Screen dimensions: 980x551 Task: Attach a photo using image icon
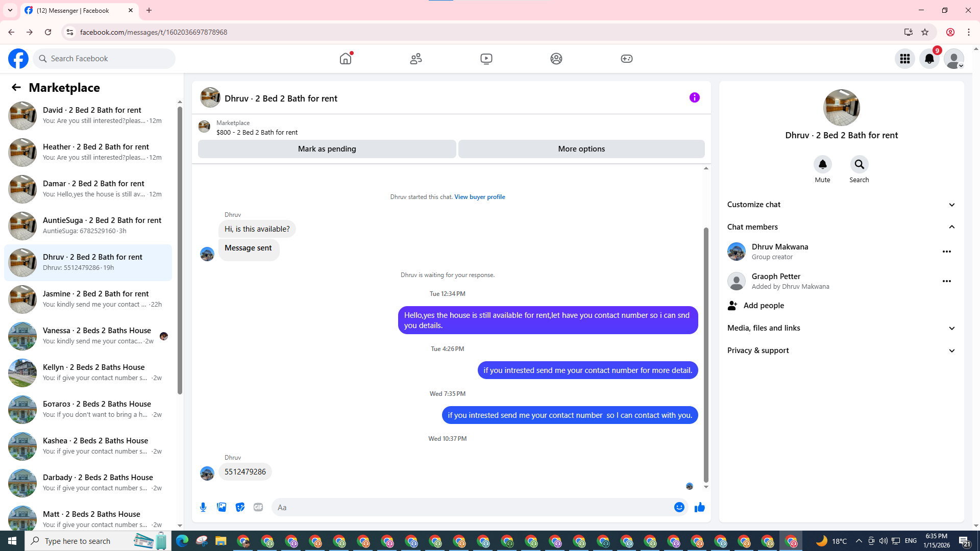pos(222,507)
